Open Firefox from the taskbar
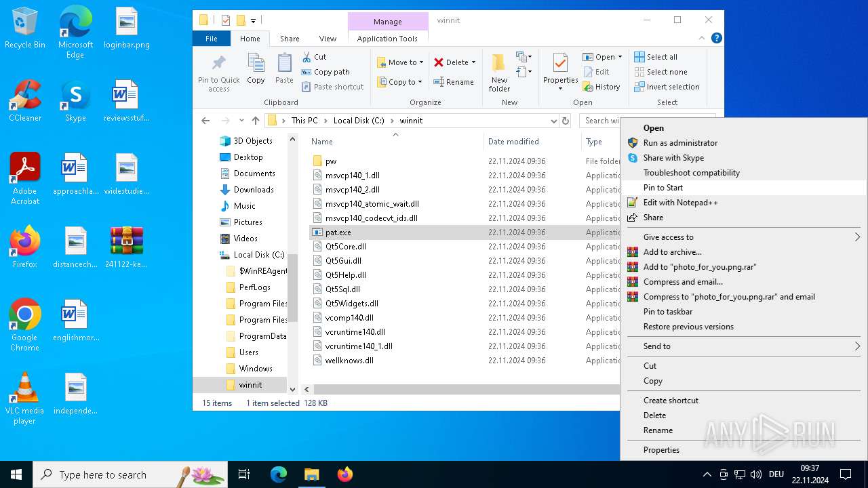Image resolution: width=868 pixels, height=488 pixels. pos(344,474)
